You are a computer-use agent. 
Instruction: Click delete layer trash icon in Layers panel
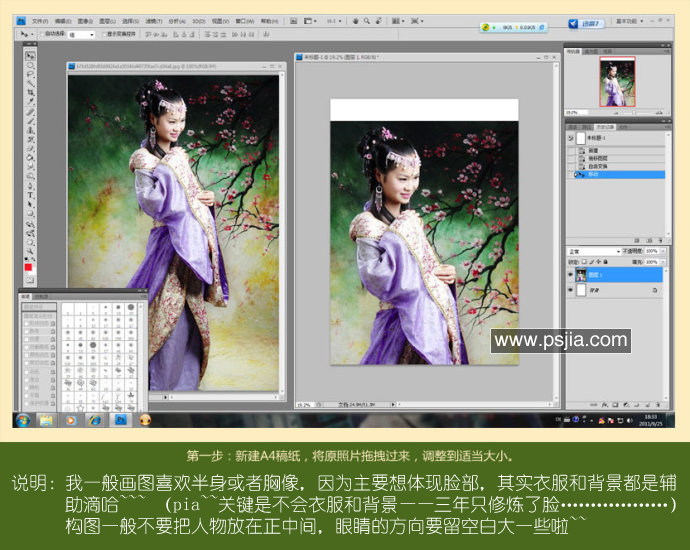tap(658, 404)
